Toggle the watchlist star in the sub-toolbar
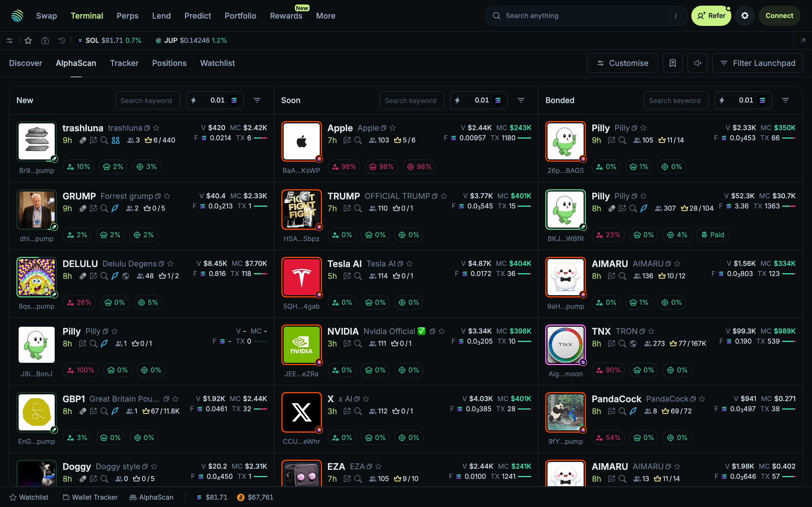The width and height of the screenshot is (812, 507). [x=28, y=40]
